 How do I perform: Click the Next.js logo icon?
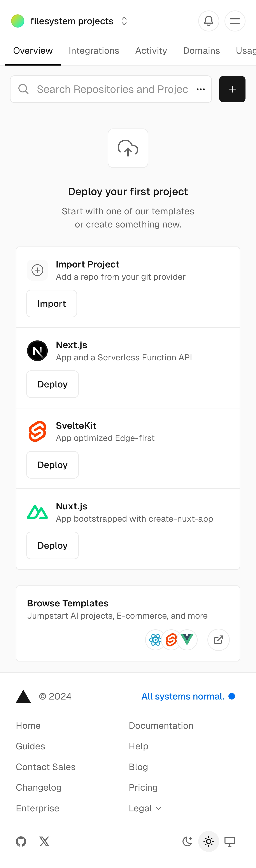[37, 351]
